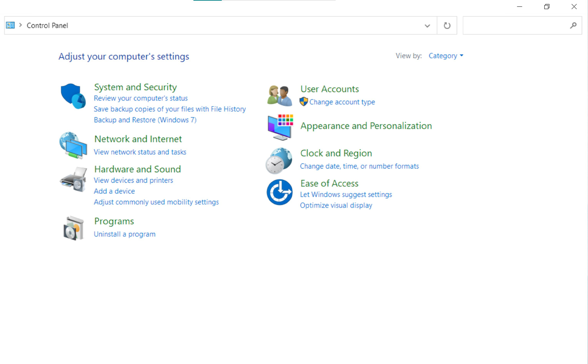Click the Control Panel icon in address bar

[10, 25]
